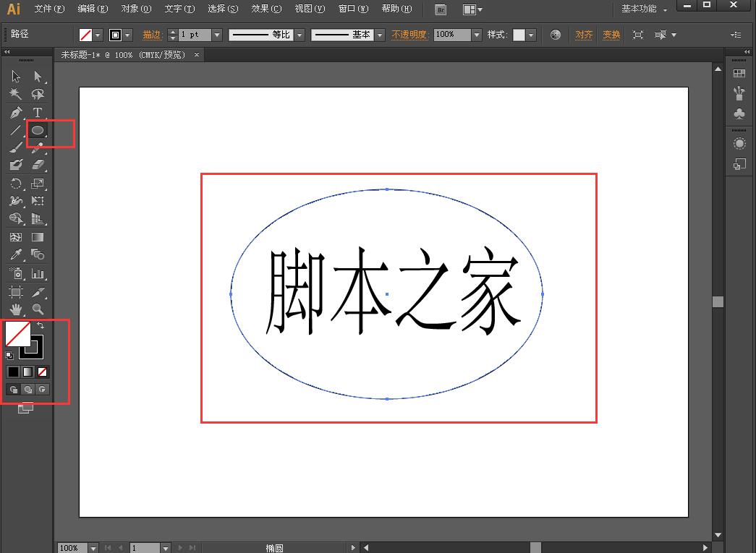
Task: Set paint mode to None
Action: (x=43, y=372)
